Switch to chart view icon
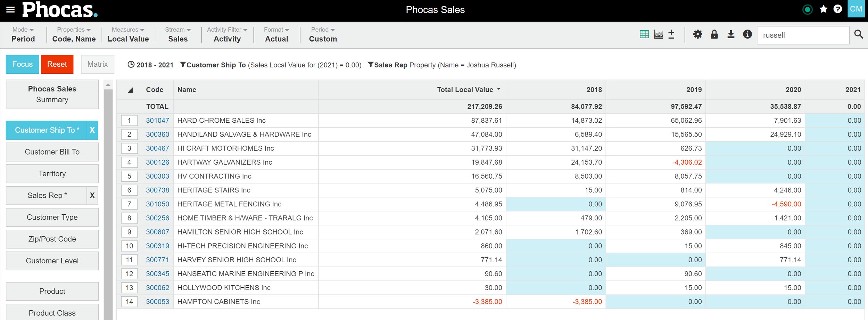Screen dimensions: 868x320 point(659,34)
